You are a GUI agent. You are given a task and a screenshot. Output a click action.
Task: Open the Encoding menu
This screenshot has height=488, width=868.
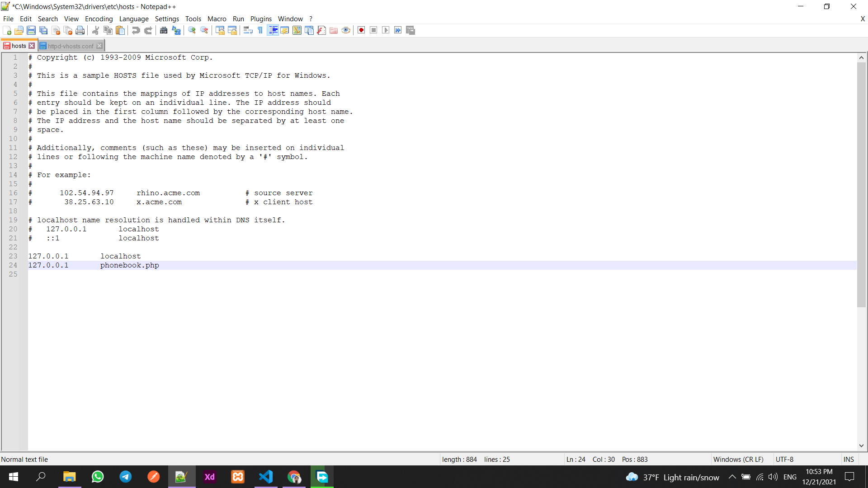tap(99, 19)
